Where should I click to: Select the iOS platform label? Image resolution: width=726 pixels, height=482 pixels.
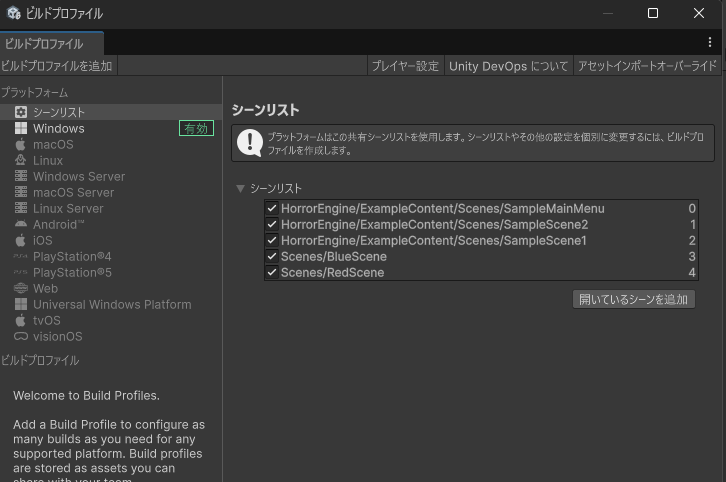(x=43, y=240)
